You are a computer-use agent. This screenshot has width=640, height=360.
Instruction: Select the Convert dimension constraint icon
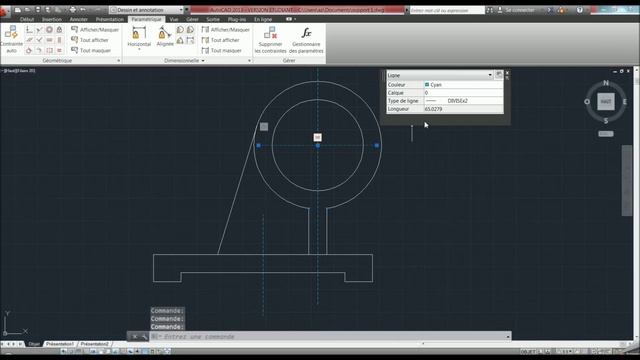click(190, 40)
